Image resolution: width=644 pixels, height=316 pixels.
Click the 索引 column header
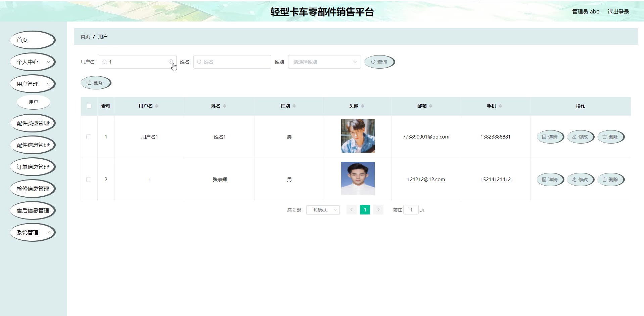[x=106, y=106]
